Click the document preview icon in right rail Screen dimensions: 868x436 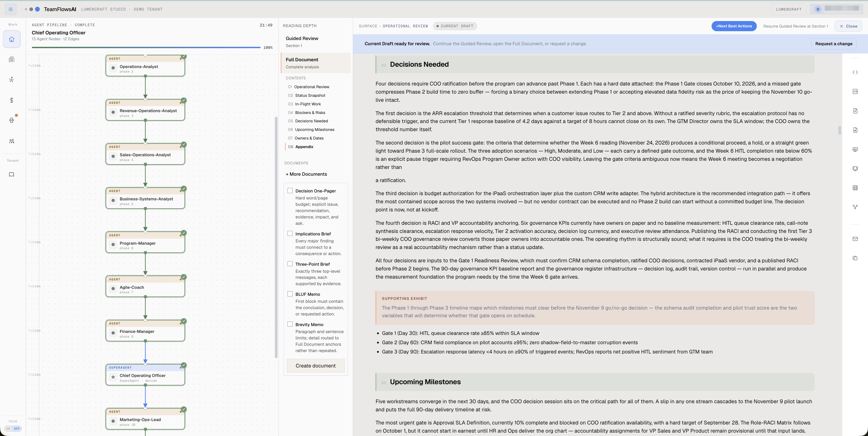point(855,130)
